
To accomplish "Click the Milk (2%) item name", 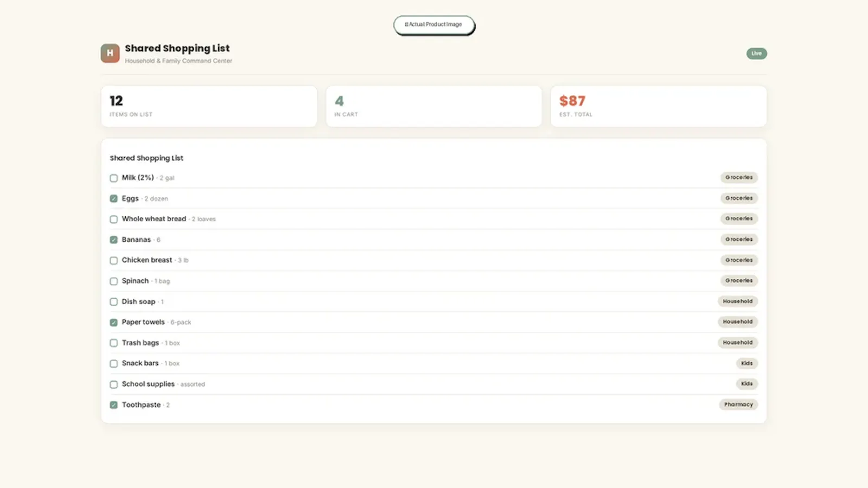I will [x=138, y=177].
